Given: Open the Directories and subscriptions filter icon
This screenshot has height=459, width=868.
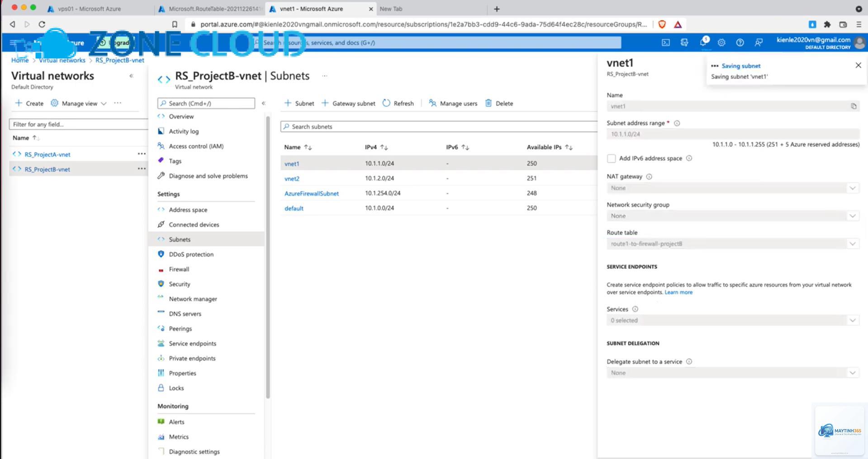Looking at the screenshot, I should click(684, 43).
